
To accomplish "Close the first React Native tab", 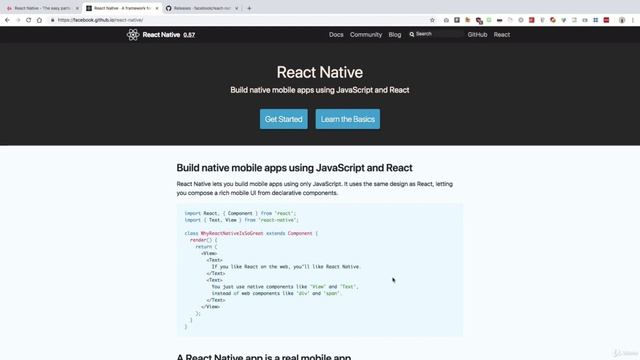I will tap(77, 8).
